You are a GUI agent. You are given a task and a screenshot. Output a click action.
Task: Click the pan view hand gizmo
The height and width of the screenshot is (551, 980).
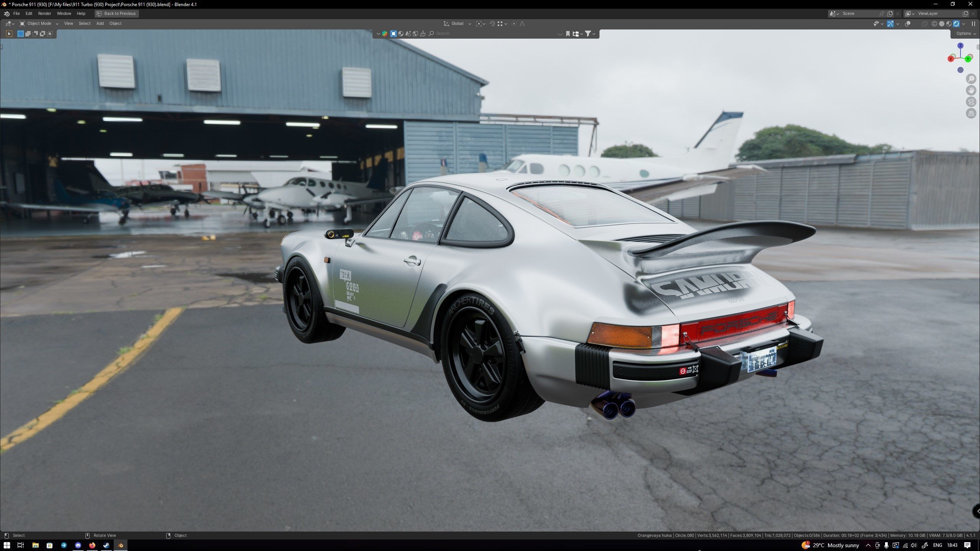[x=971, y=90]
